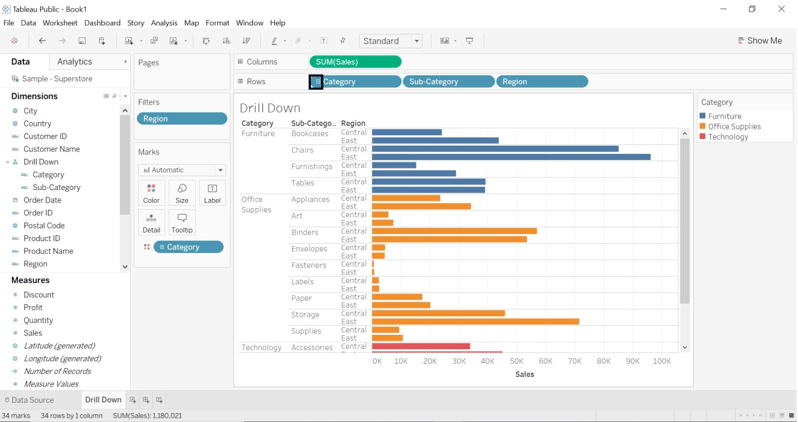
Task: Open the Detail marks card
Action: pos(151,222)
